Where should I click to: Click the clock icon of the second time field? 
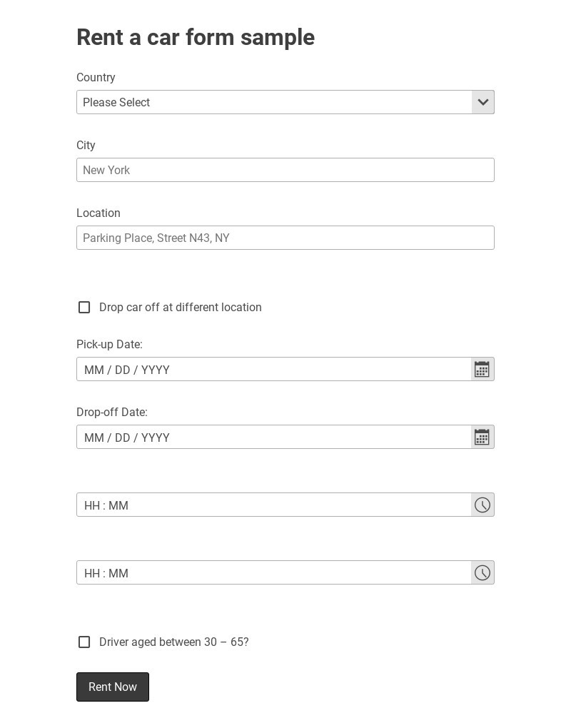pos(482,573)
